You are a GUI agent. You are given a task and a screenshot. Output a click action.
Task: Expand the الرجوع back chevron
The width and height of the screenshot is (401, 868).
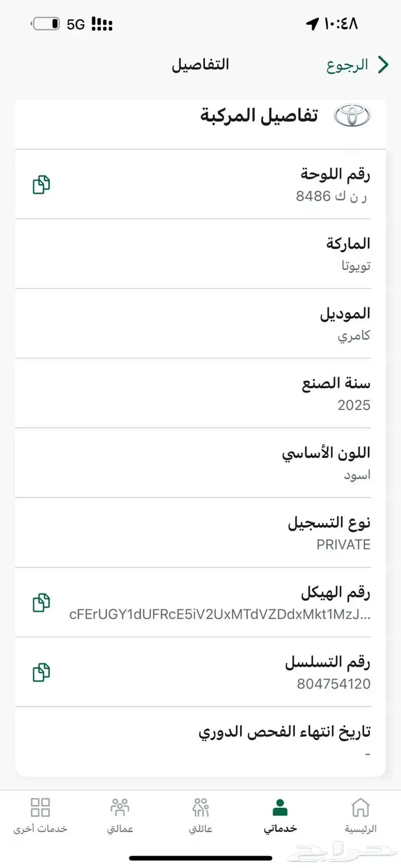click(383, 65)
